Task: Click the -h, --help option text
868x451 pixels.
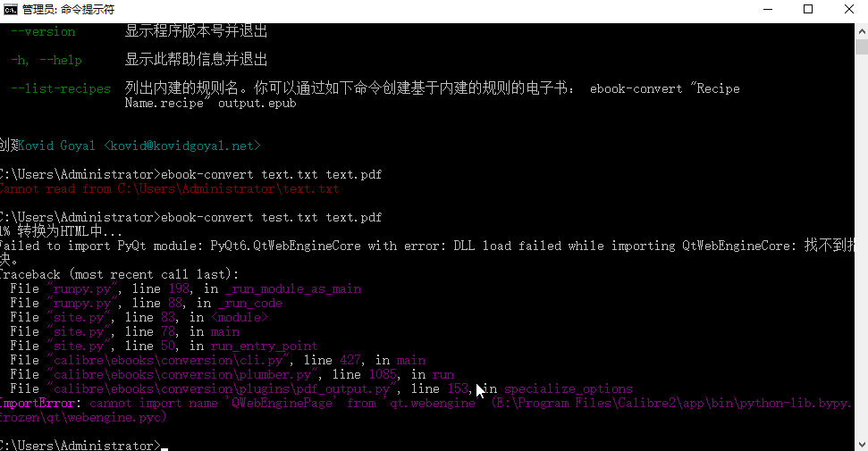Action: coord(46,61)
